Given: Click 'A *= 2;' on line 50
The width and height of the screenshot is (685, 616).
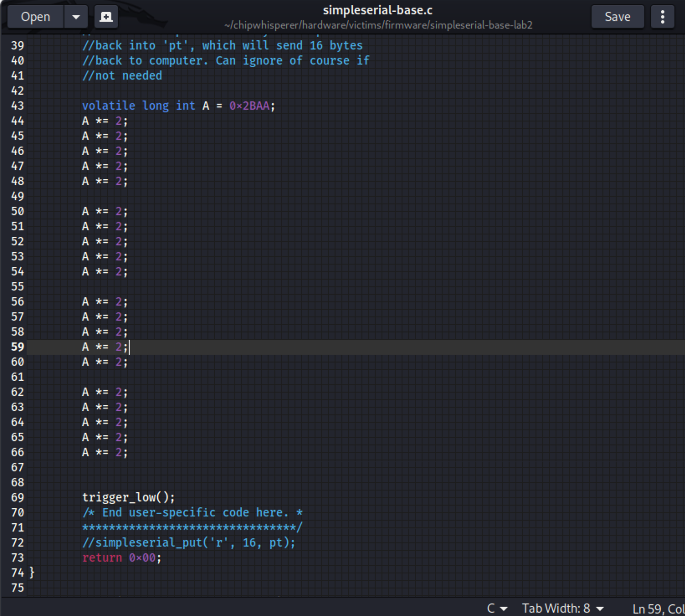Looking at the screenshot, I should coord(105,212).
